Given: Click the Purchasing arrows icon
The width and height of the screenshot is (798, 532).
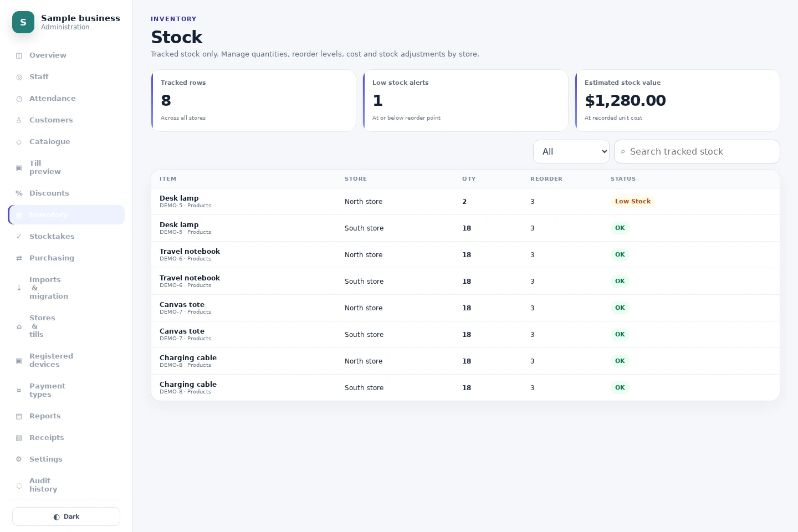Looking at the screenshot, I should tap(19, 258).
